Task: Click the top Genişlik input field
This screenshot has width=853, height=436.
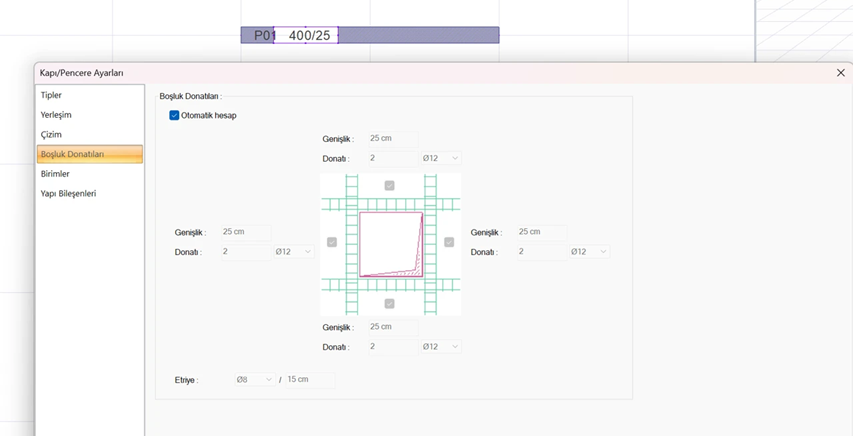Action: pos(391,139)
